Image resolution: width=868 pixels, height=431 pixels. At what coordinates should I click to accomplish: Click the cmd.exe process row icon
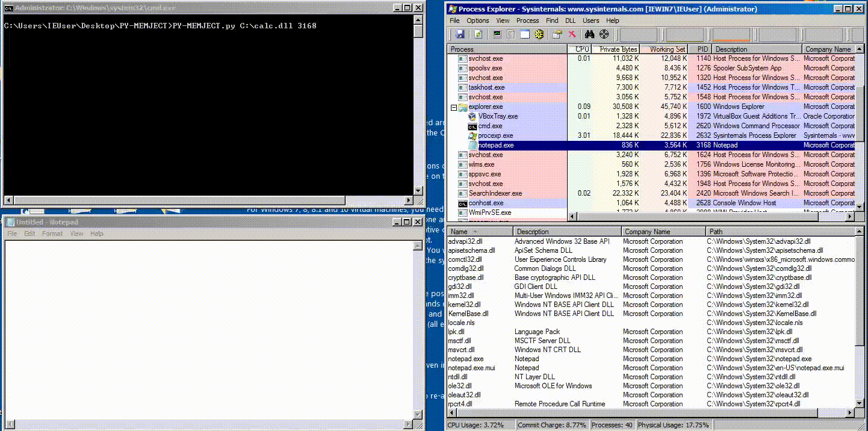[473, 126]
